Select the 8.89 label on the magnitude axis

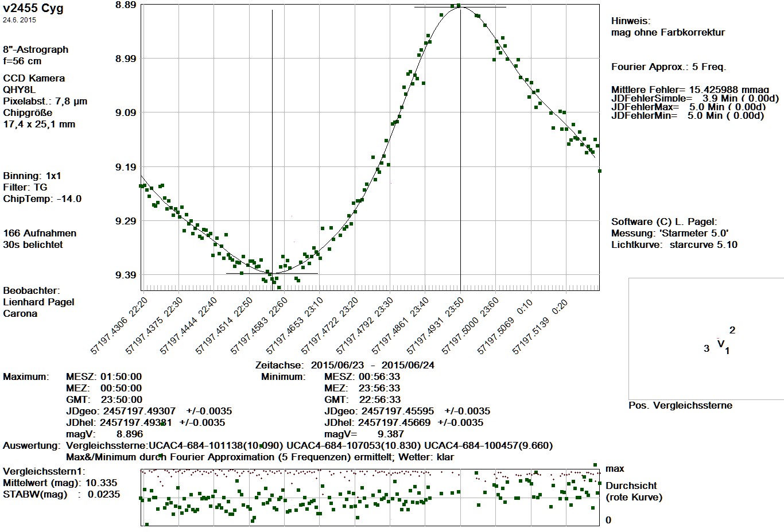126,5
